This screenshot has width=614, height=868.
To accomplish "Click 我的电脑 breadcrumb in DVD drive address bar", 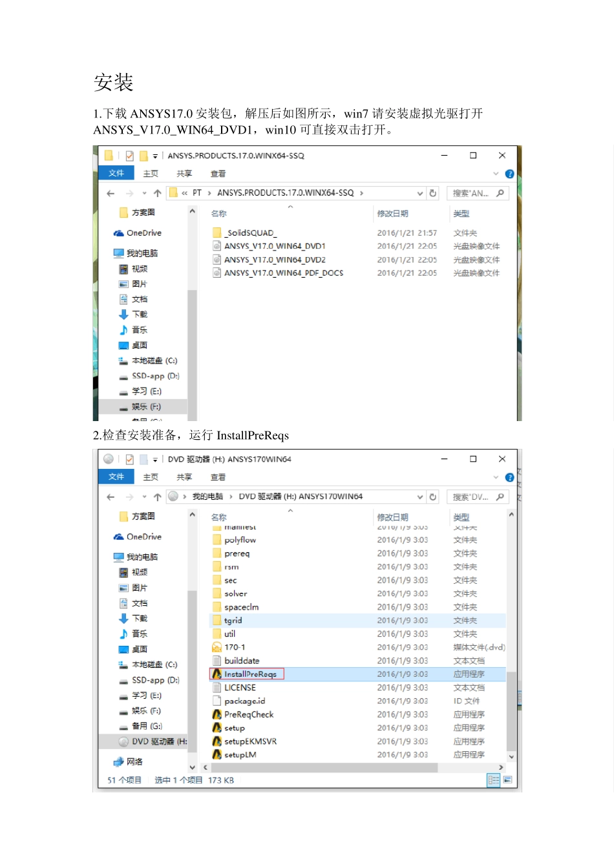I will coord(207,497).
